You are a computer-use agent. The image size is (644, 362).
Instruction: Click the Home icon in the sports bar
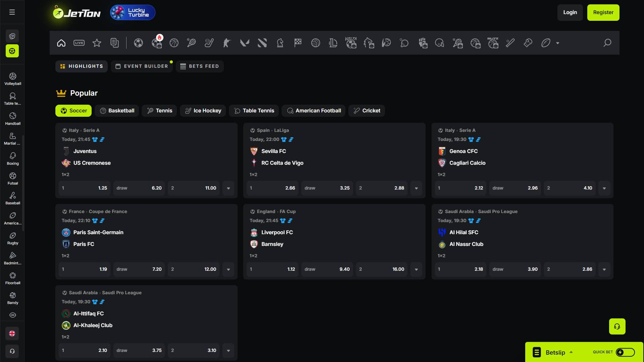pos(61,43)
